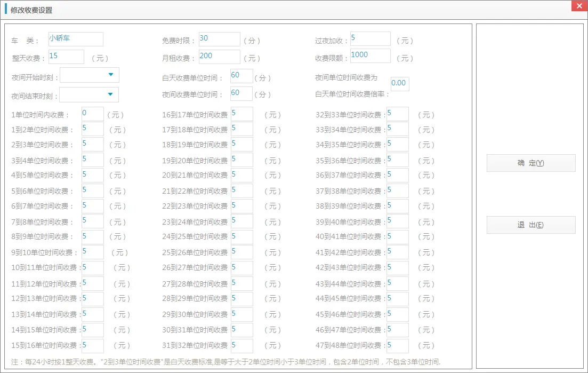Click the 确定(Y) button
This screenshot has height=373, width=588.
[x=530, y=163]
